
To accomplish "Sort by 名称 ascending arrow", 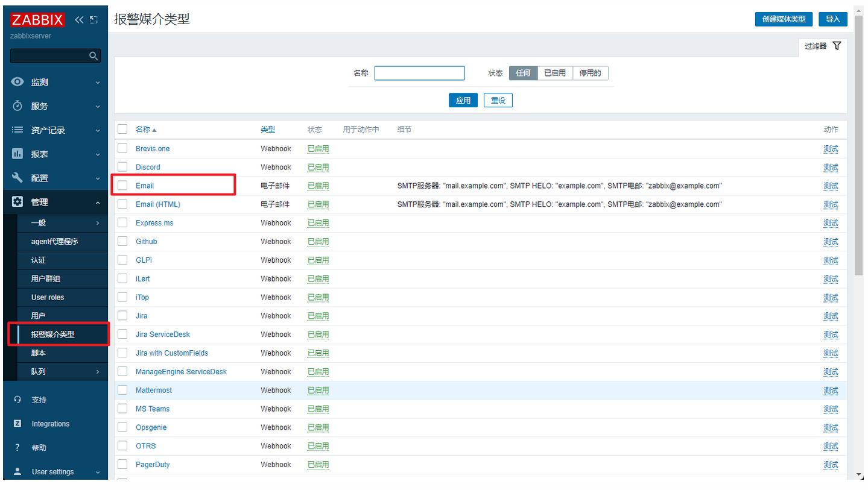I will (x=154, y=130).
